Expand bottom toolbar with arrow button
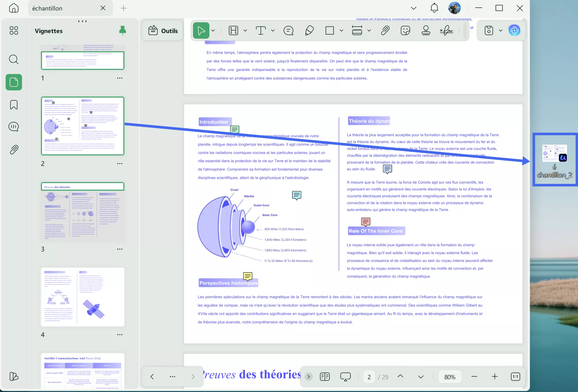 [309, 377]
